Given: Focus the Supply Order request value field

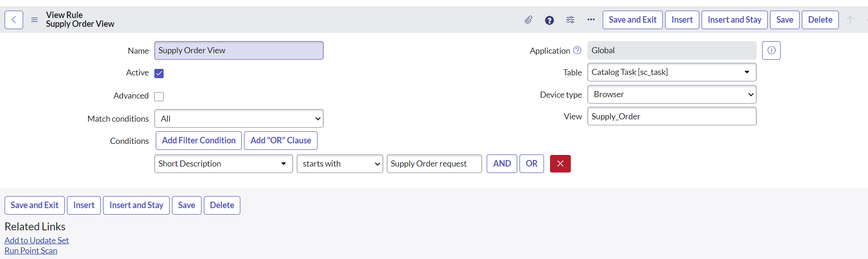Looking at the screenshot, I should (x=434, y=164).
